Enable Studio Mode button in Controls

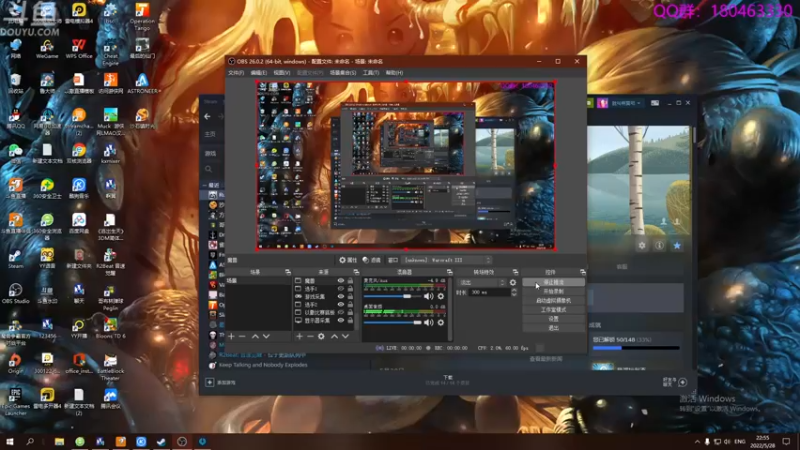(554, 310)
